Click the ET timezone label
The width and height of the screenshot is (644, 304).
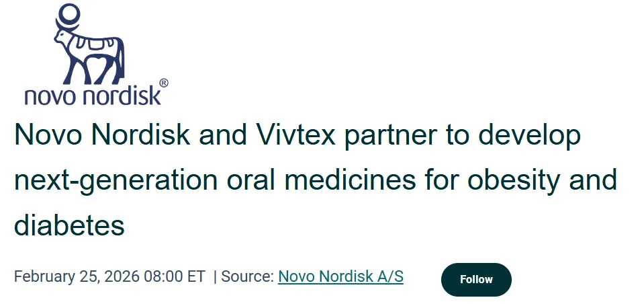(x=196, y=276)
